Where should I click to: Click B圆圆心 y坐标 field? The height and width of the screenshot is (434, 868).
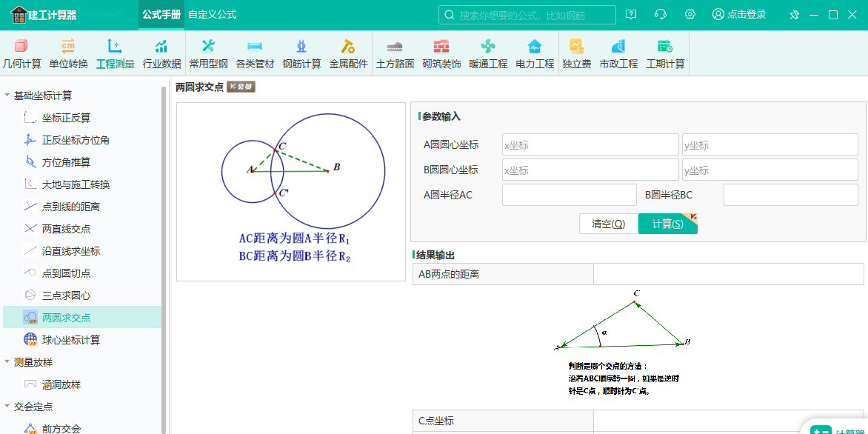pyautogui.click(x=770, y=170)
